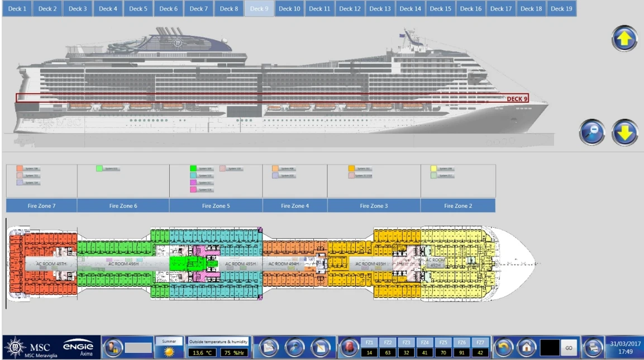Navigate down one deck using yellow down arrow
Viewport: 644px width, 360px height.
[624, 132]
